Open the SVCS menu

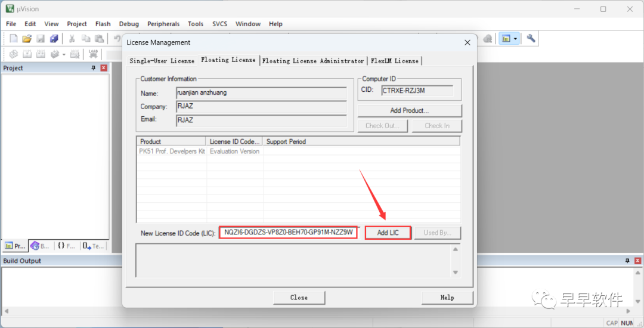point(219,24)
